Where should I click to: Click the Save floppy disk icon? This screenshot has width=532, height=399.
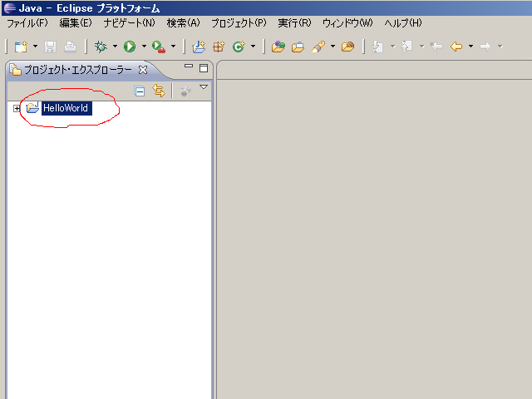(50, 47)
